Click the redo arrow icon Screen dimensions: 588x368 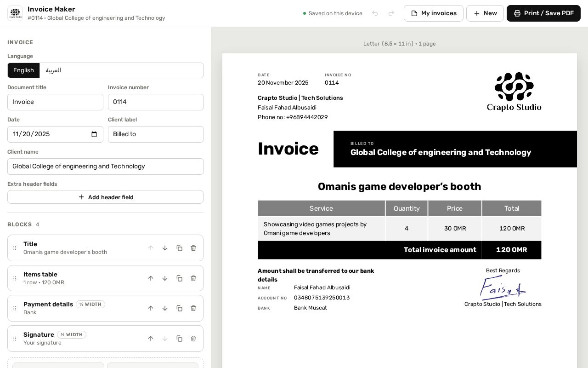(391, 13)
